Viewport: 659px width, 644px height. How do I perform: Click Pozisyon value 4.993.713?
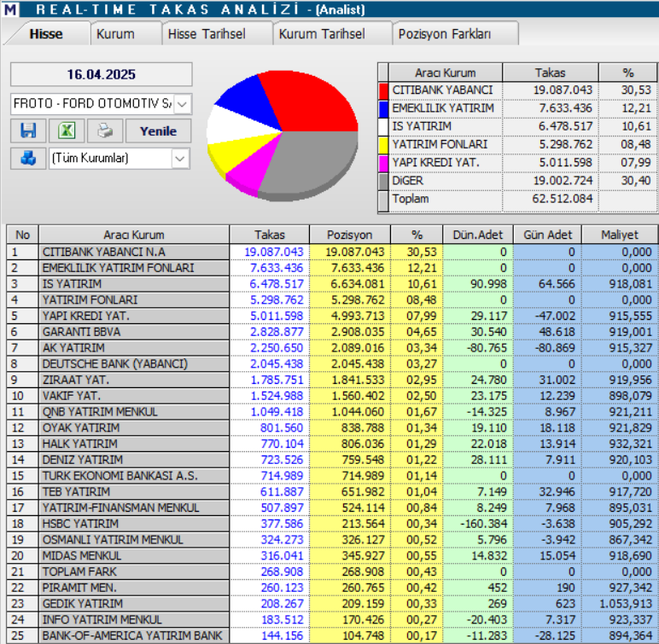(357, 316)
